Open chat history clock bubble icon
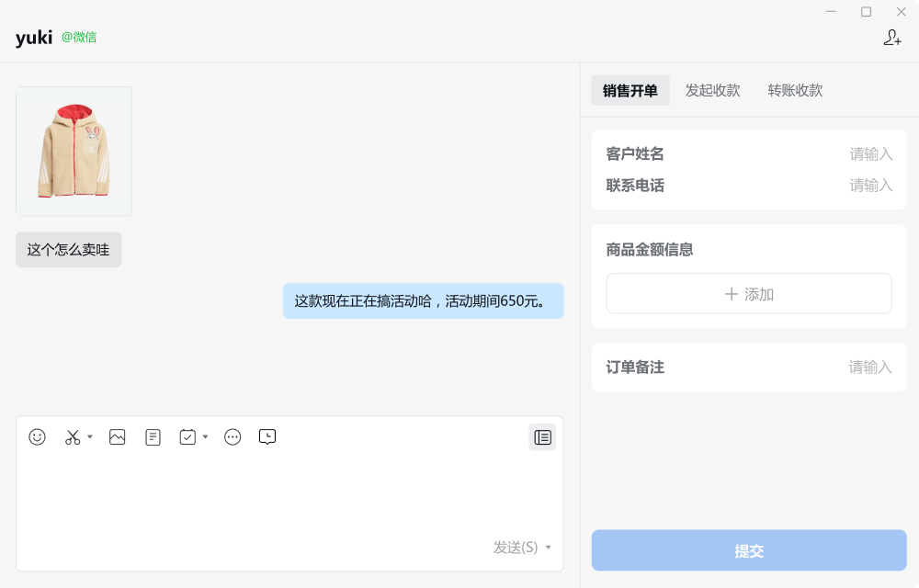This screenshot has width=919, height=588. 267,437
